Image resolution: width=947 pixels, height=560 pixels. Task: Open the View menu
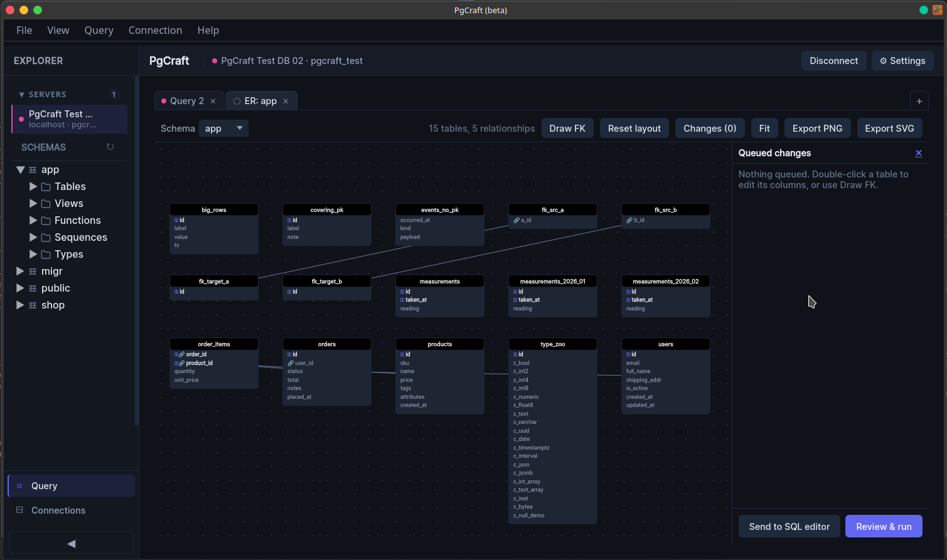[58, 30]
